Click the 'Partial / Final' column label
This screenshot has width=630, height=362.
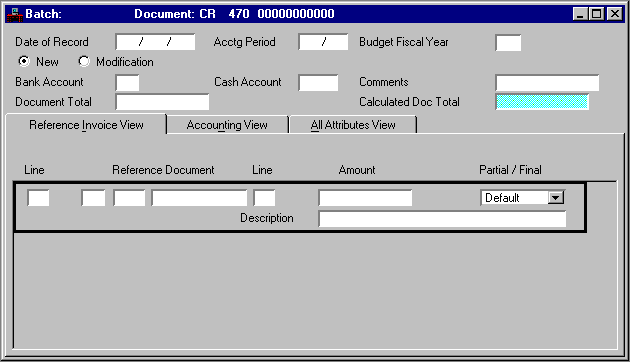pos(510,170)
